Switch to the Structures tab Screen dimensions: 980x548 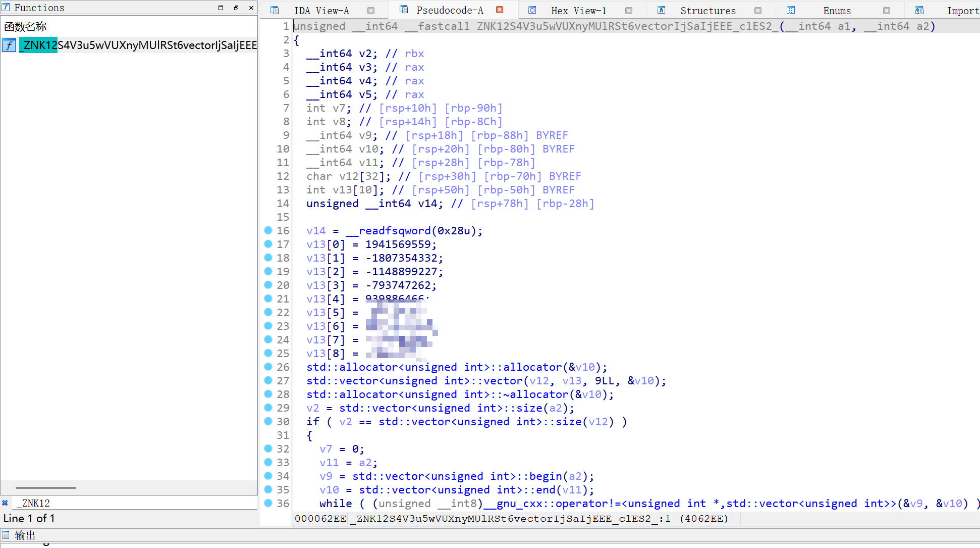click(x=707, y=11)
